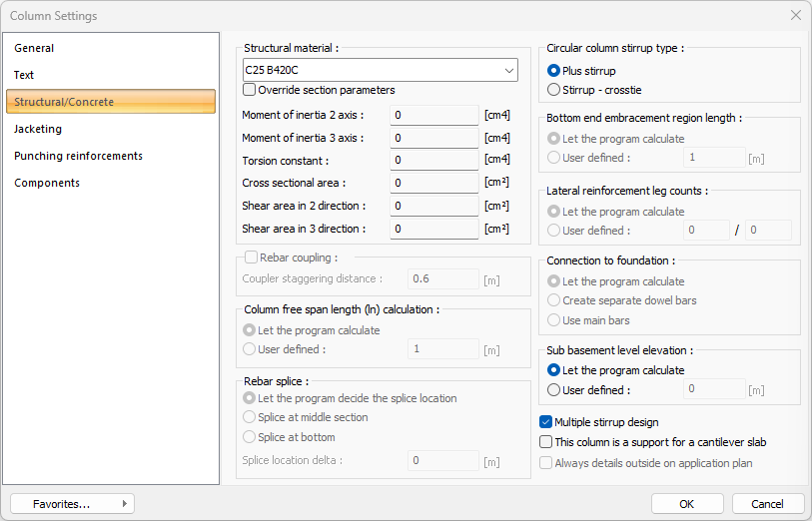812x521 pixels.
Task: Click the Moment of inertia 2 axis field
Action: coord(433,115)
